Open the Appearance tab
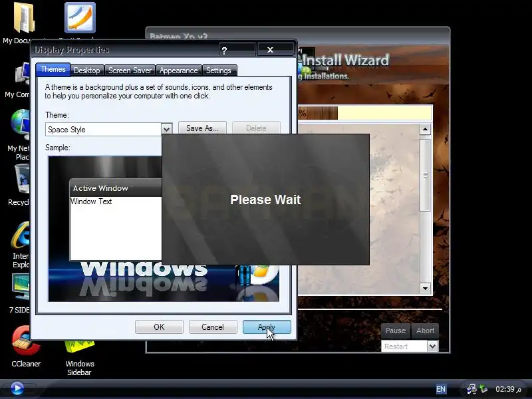 [x=178, y=70]
